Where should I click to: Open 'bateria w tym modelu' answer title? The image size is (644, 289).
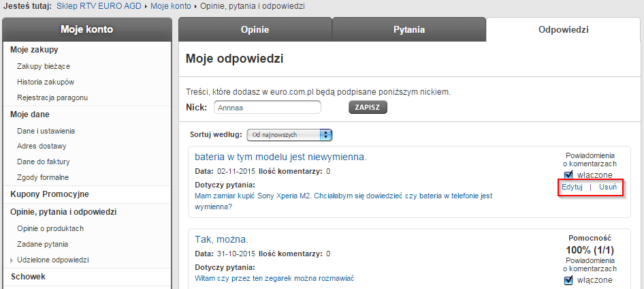[x=280, y=157]
